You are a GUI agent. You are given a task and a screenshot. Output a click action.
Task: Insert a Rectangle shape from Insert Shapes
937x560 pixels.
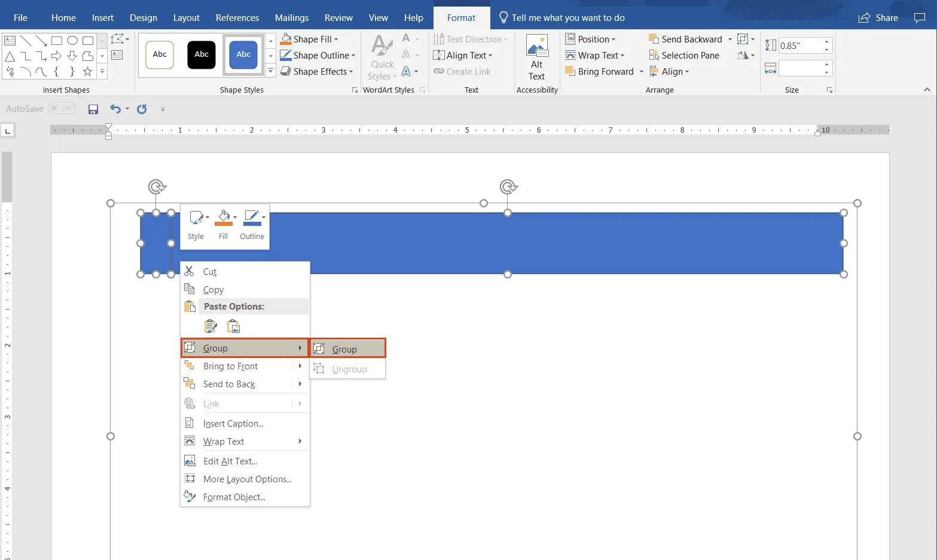point(57,40)
